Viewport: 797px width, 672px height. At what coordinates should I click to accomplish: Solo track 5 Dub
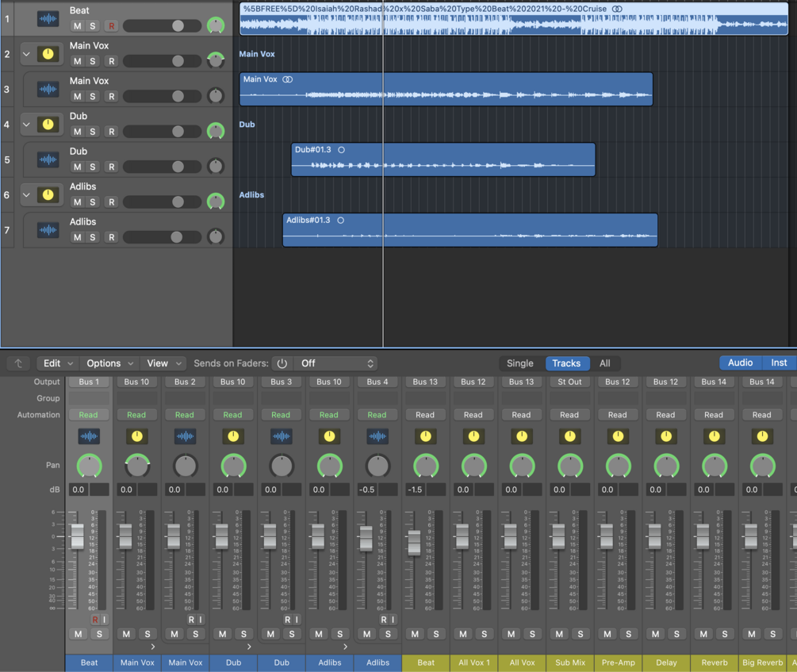[93, 167]
